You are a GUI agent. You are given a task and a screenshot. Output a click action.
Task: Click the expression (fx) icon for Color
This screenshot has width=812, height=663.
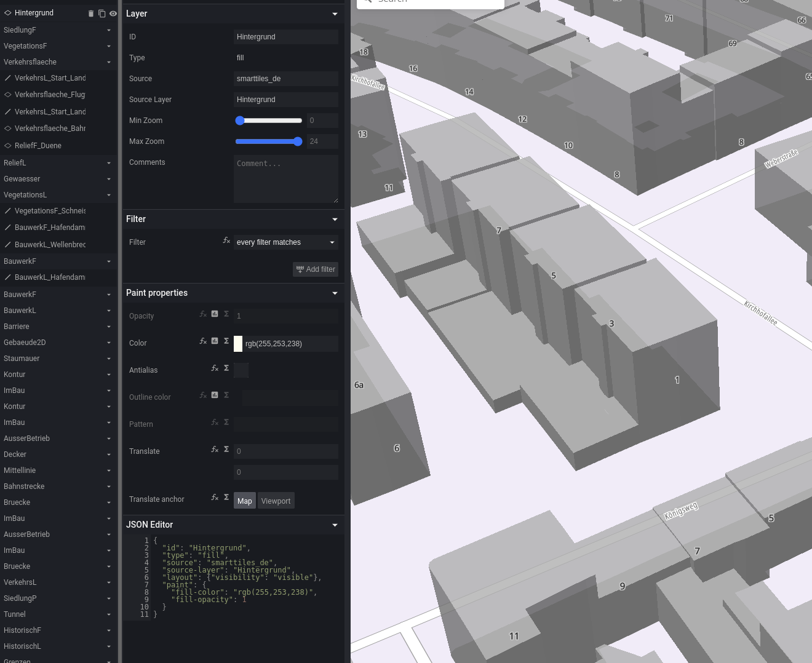(x=203, y=341)
